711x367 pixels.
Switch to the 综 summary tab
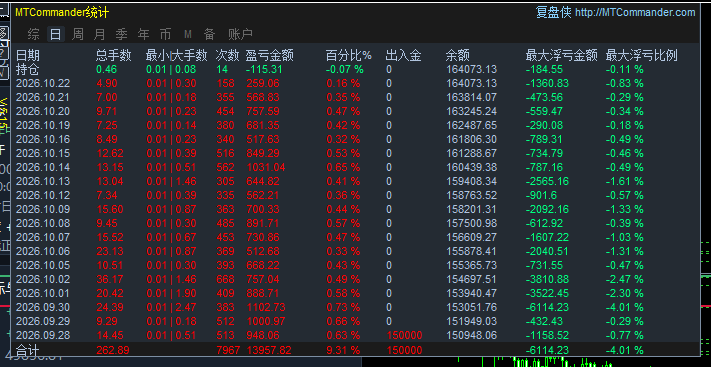pyautogui.click(x=33, y=34)
